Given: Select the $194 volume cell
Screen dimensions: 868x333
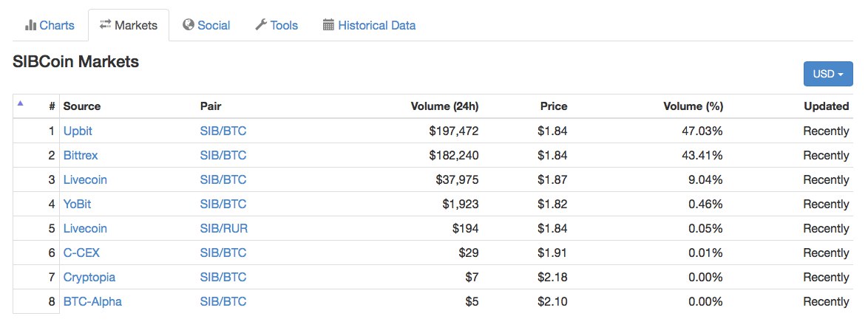Looking at the screenshot, I should point(466,228).
